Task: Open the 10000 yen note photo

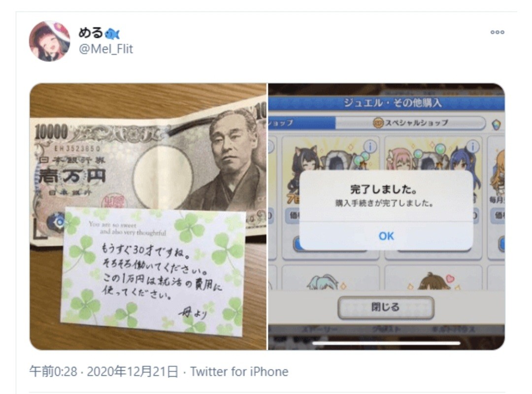Action: (x=148, y=217)
